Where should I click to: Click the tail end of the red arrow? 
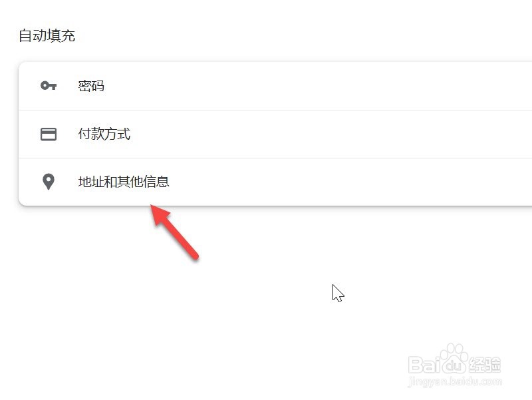195,256
